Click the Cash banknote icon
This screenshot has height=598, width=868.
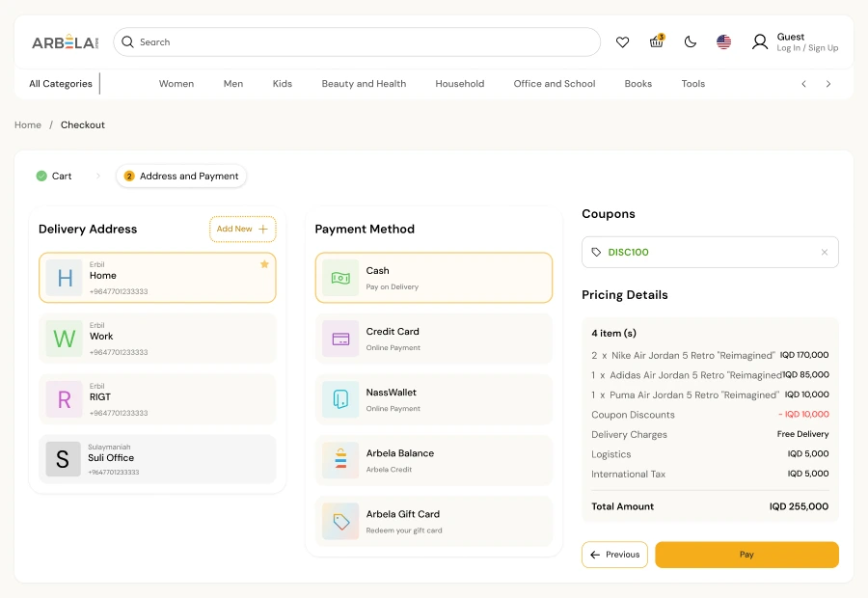tap(340, 278)
